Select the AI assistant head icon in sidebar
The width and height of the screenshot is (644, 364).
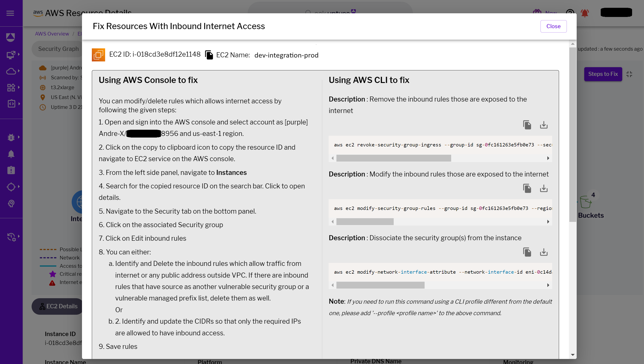click(x=11, y=203)
